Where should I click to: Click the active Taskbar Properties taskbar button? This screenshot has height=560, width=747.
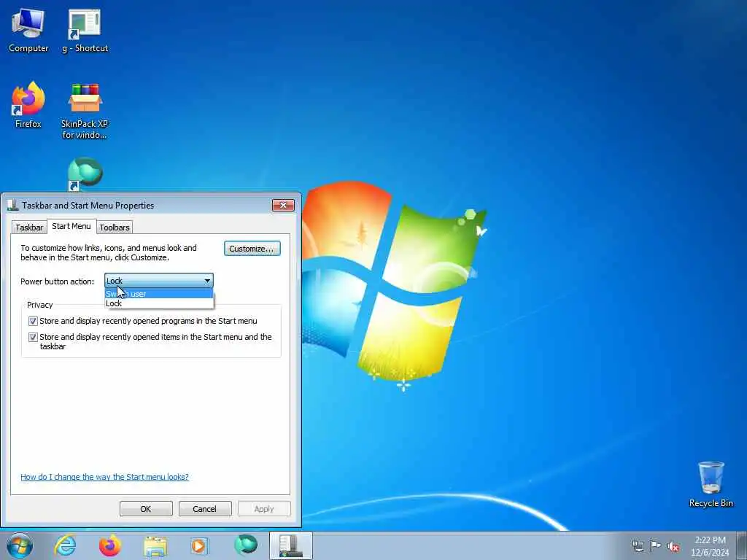pyautogui.click(x=290, y=545)
